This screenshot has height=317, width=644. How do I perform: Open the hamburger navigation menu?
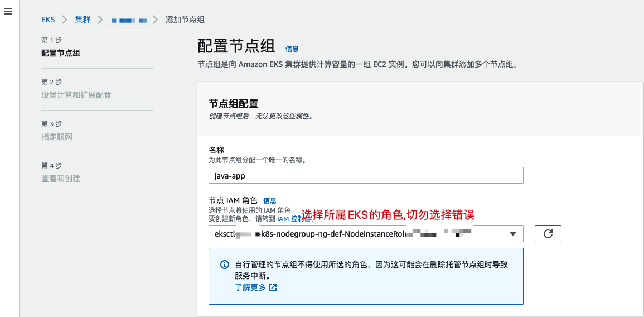(x=8, y=11)
